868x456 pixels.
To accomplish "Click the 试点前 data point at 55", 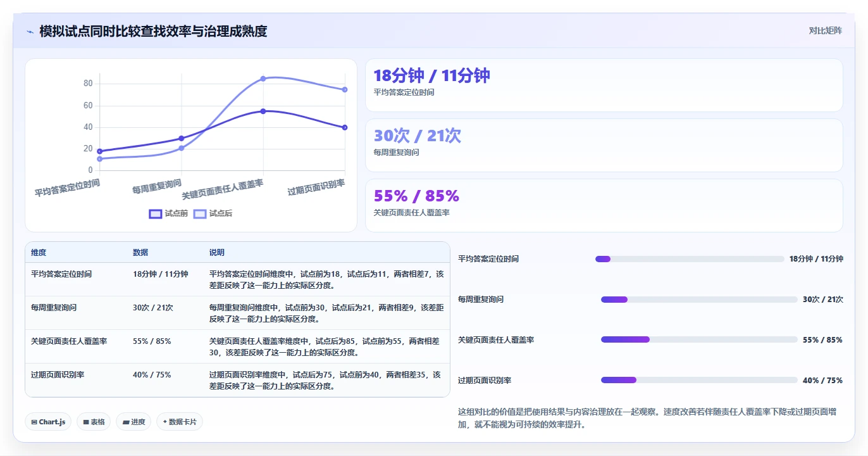I will pyautogui.click(x=263, y=111).
